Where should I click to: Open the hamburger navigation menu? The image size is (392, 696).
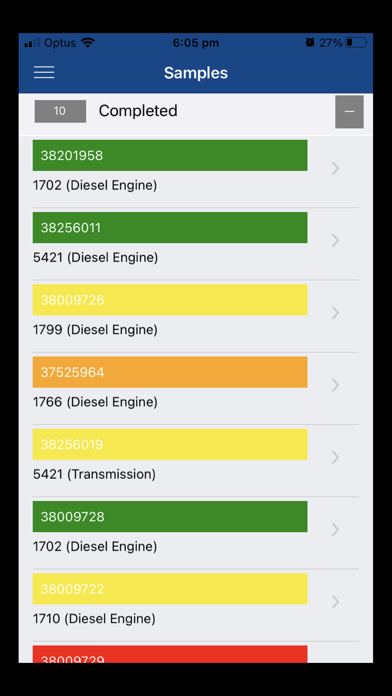click(44, 72)
